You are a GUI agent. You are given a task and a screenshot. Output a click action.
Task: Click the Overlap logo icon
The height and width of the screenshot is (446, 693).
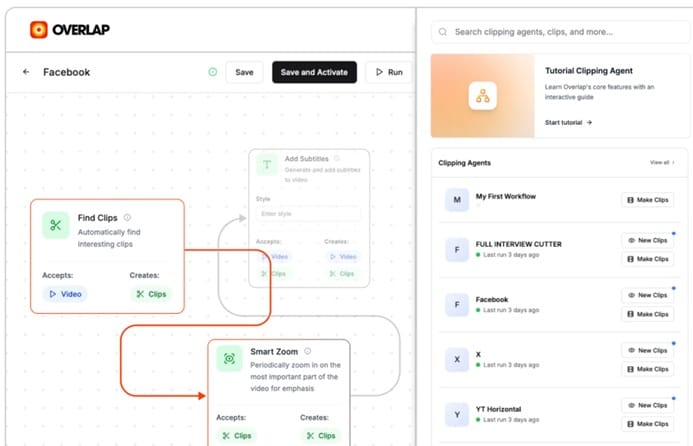pos(39,30)
